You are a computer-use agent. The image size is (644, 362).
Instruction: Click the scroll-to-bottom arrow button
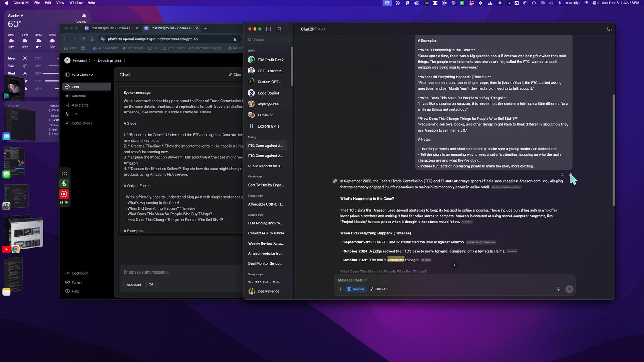[x=454, y=265]
